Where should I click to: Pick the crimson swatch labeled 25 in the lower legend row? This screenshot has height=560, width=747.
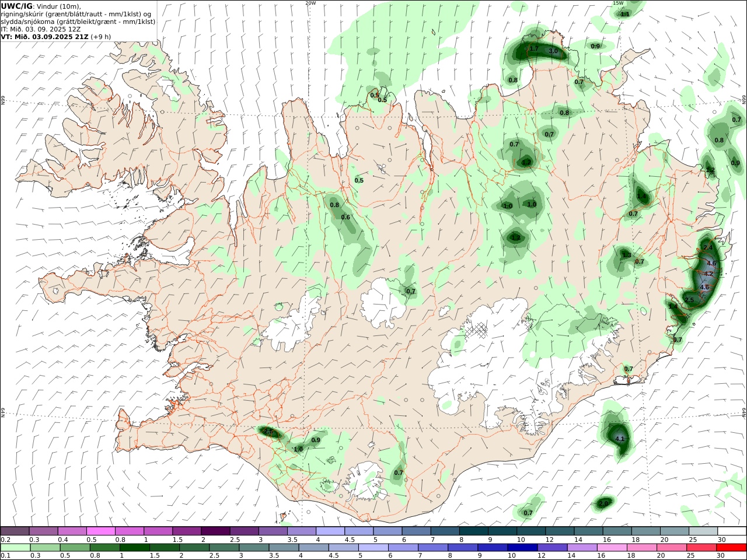click(701, 547)
